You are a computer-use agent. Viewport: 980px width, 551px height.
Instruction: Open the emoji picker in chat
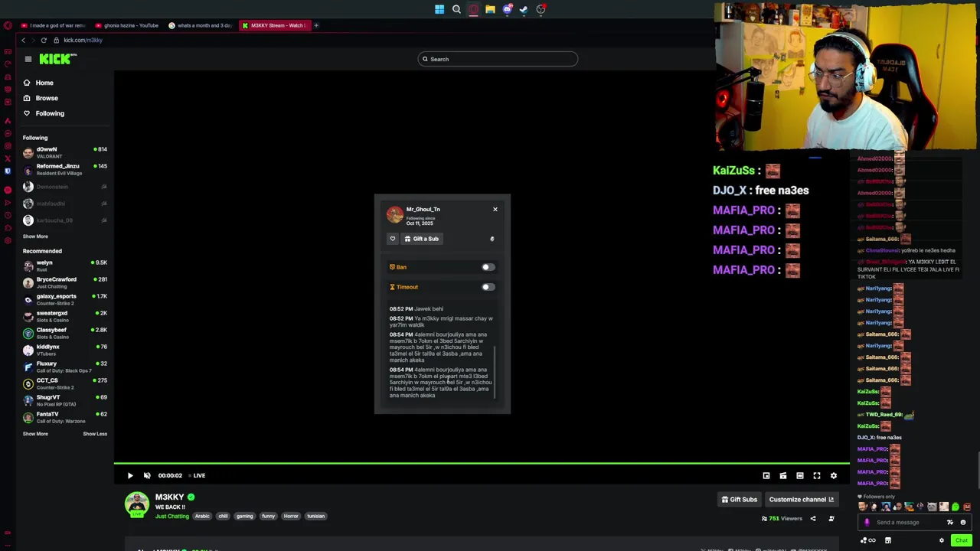tap(963, 523)
